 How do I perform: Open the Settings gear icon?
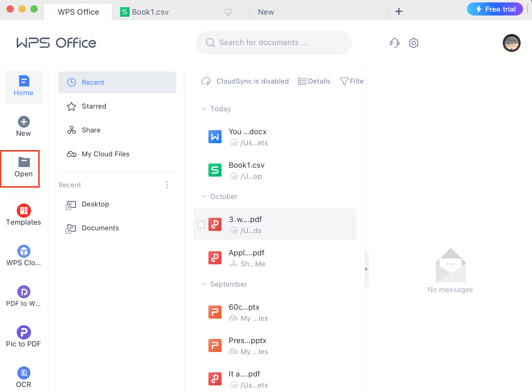tap(414, 43)
